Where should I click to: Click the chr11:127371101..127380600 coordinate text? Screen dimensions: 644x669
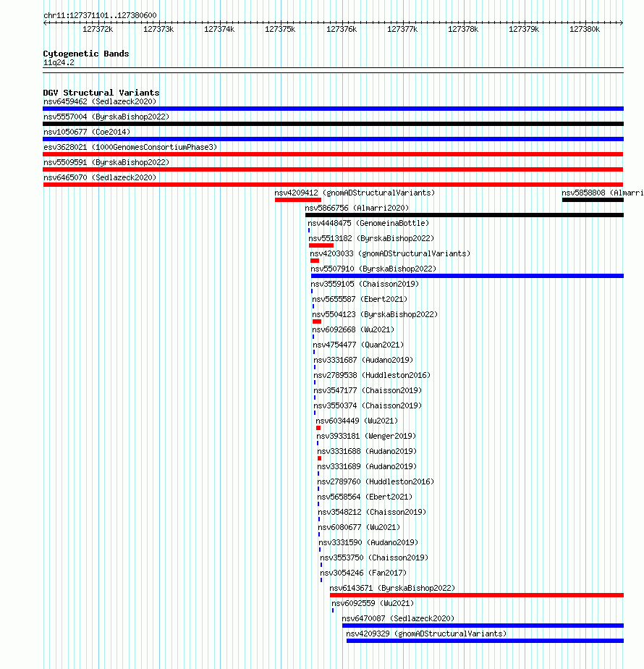point(100,15)
